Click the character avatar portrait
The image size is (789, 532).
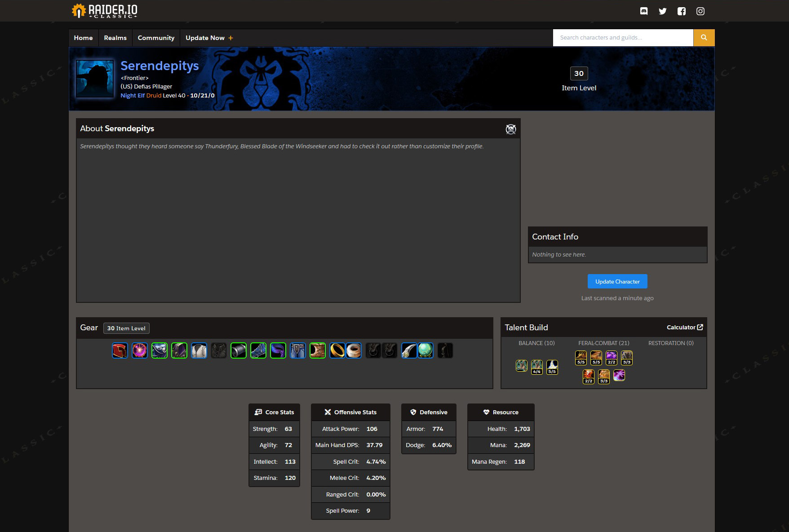click(x=95, y=79)
